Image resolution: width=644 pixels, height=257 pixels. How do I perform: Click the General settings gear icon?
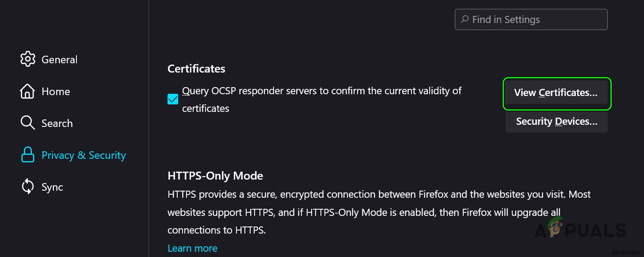click(x=28, y=59)
